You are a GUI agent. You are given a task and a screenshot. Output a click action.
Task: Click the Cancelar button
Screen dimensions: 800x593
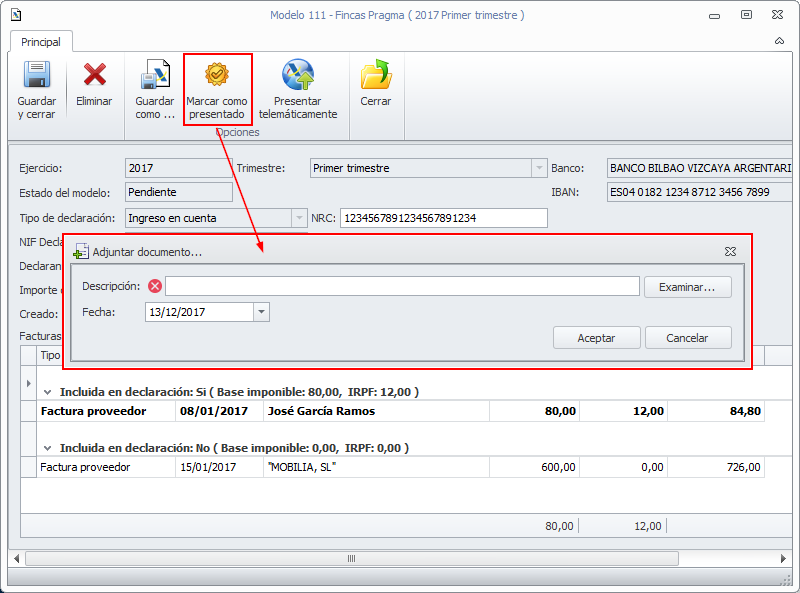688,338
